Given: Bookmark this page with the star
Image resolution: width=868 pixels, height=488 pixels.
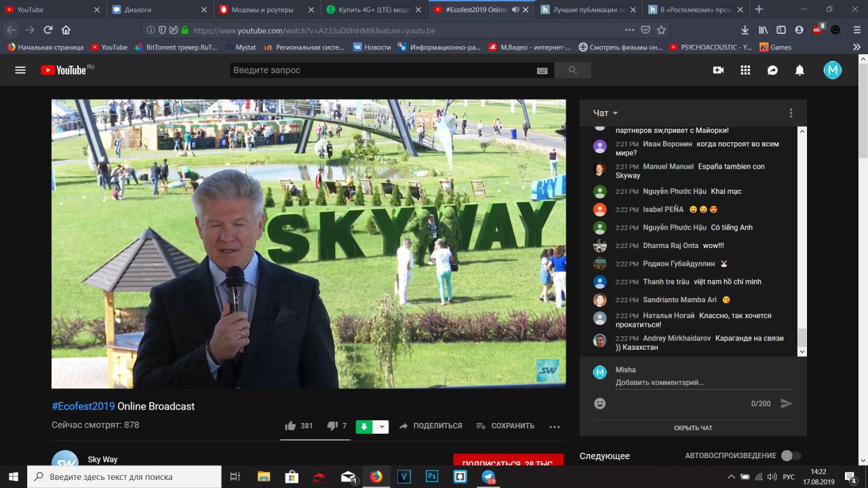Looking at the screenshot, I should click(x=661, y=30).
